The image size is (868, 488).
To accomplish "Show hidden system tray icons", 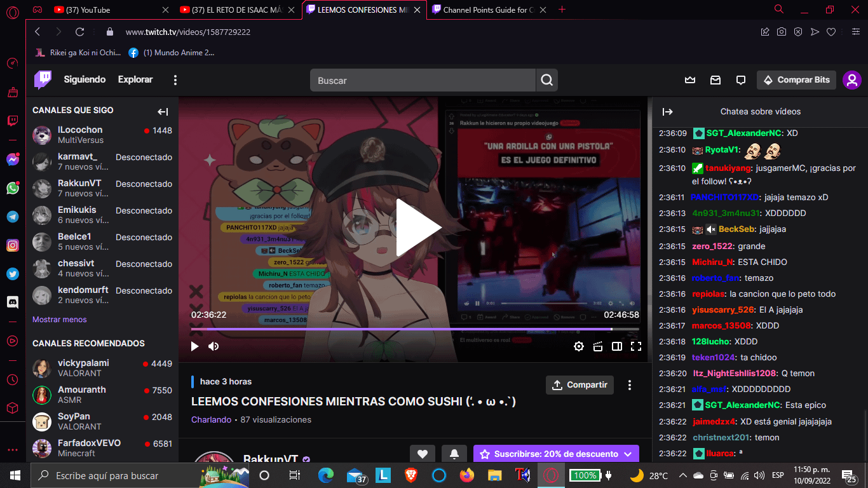I will click(x=683, y=475).
